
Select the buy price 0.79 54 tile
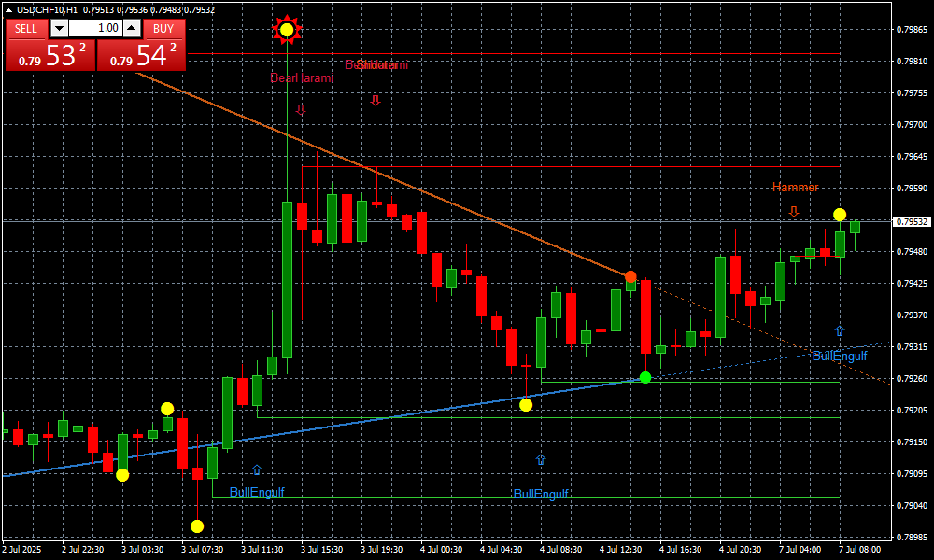point(141,55)
